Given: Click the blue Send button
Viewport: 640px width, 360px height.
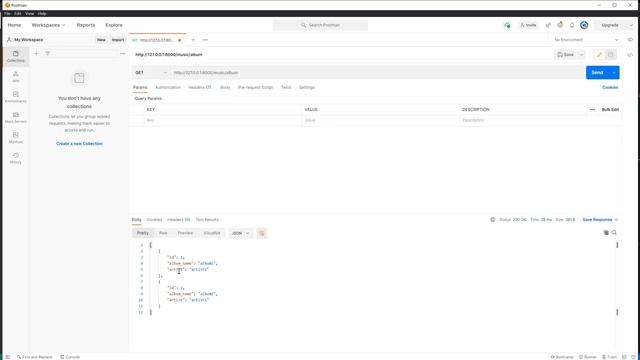Looking at the screenshot, I should [x=598, y=73].
